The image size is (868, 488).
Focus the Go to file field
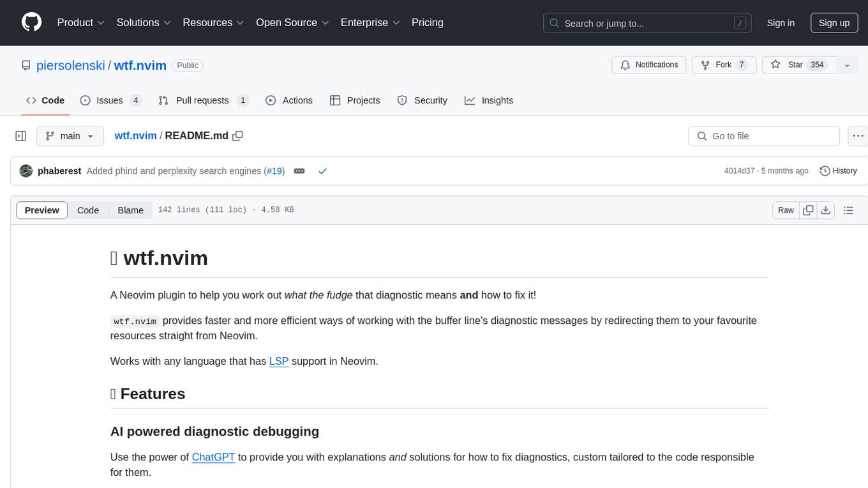click(x=764, y=136)
